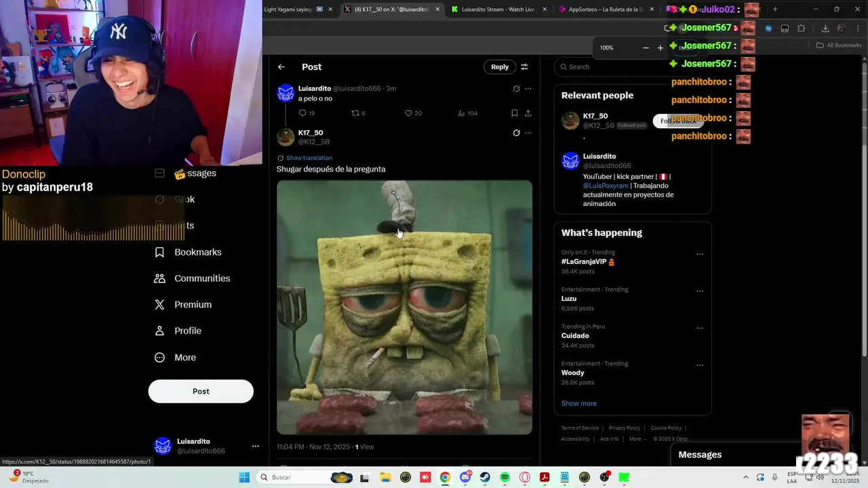Image resolution: width=868 pixels, height=488 pixels.
Task: Open the More menu in the X sidebar
Action: [176, 357]
